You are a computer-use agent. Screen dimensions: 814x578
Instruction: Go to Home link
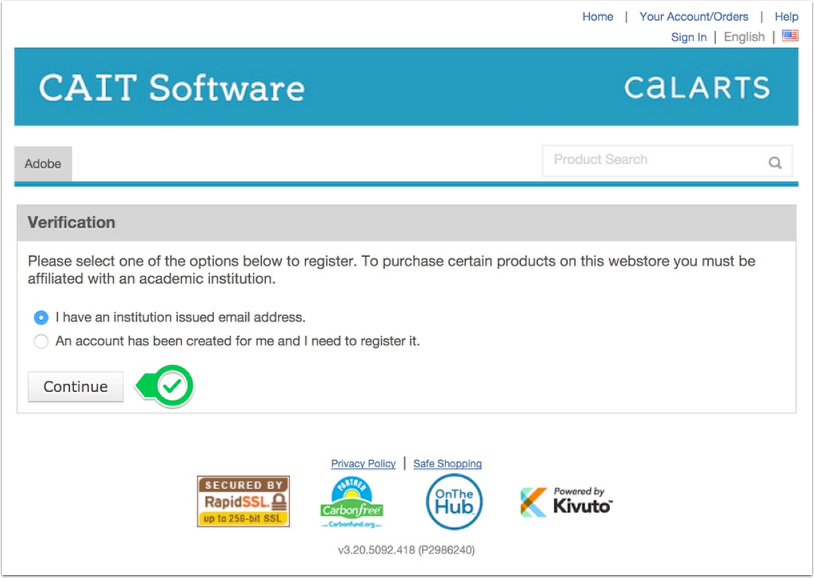[598, 17]
